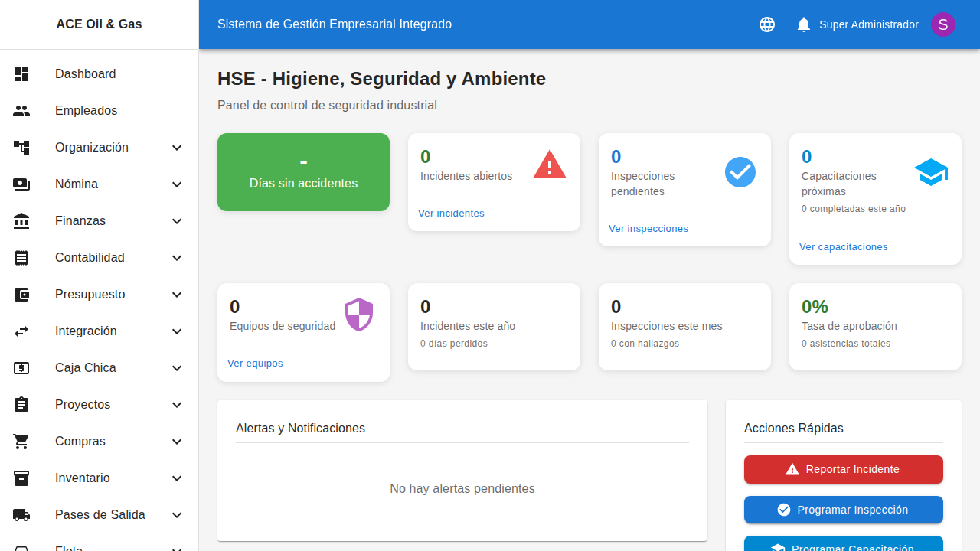Select the Fleta truck icon at sidebar bottom
The height and width of the screenshot is (551, 980).
click(21, 548)
